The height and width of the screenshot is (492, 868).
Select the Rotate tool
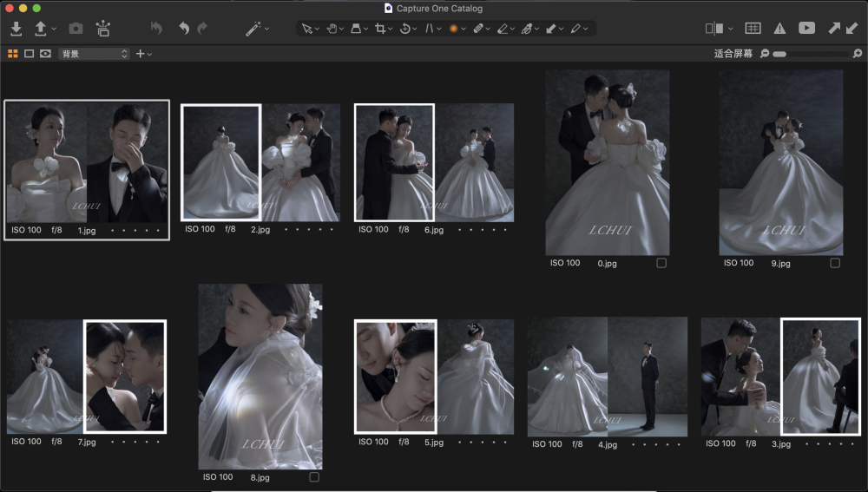405,29
